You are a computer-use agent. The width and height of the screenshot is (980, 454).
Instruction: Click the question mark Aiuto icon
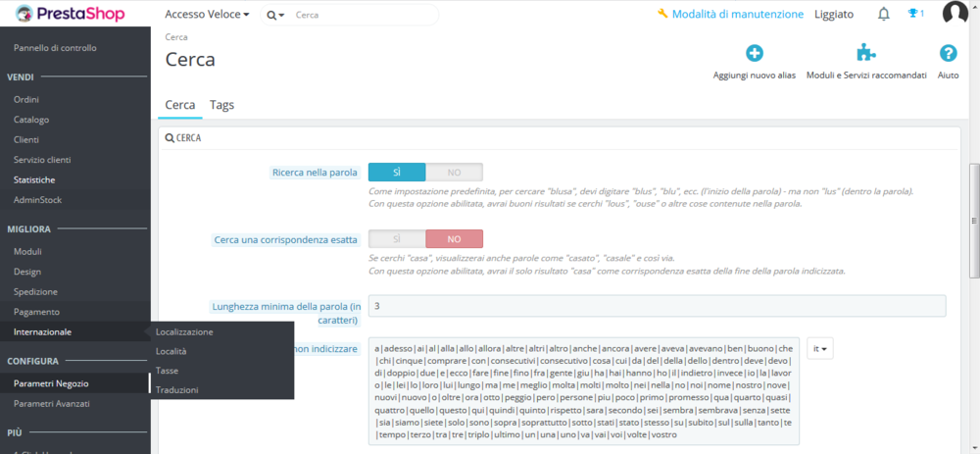tap(948, 54)
